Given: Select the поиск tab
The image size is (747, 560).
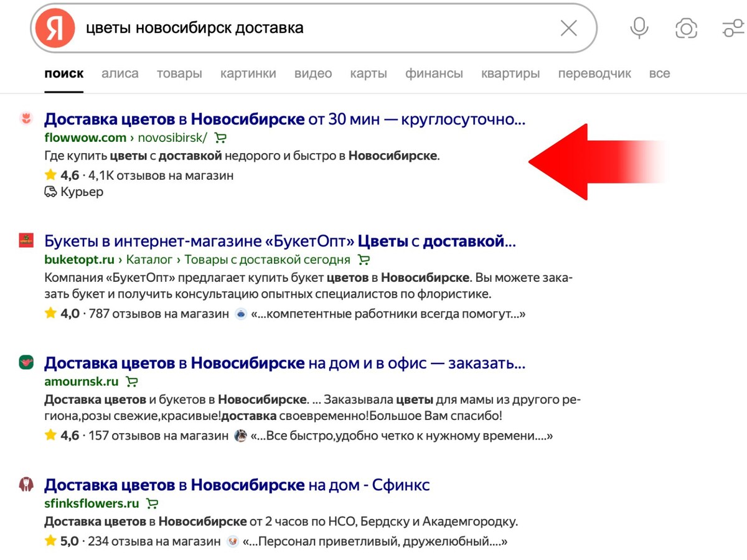Looking at the screenshot, I should 63,73.
